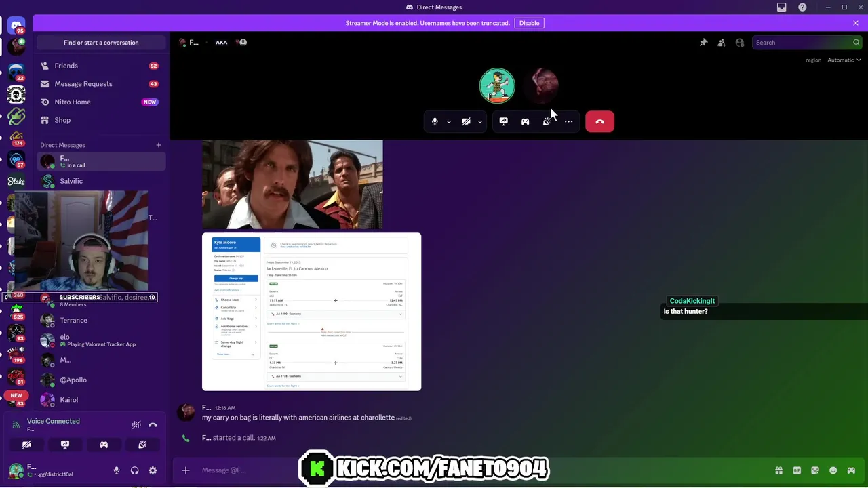Viewport: 868px width, 488px height.
Task: Open the server icon with the 57 badge
Action: pos(16,160)
